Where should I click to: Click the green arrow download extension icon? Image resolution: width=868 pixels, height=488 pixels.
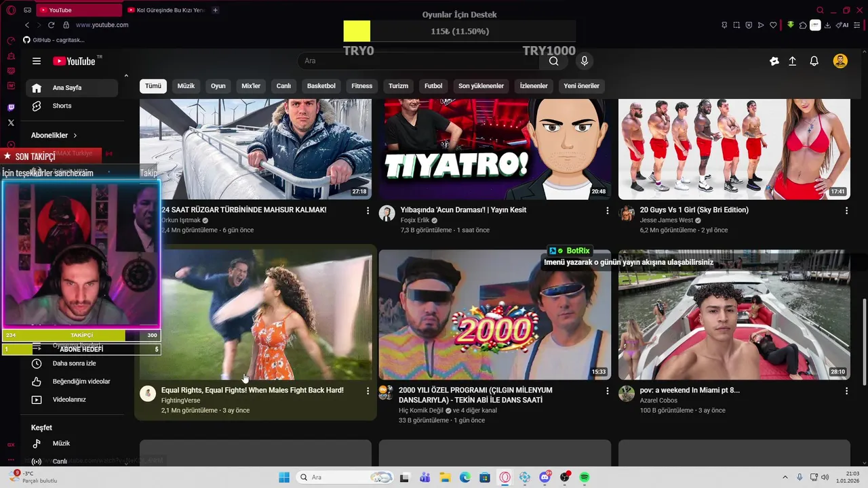(x=790, y=25)
